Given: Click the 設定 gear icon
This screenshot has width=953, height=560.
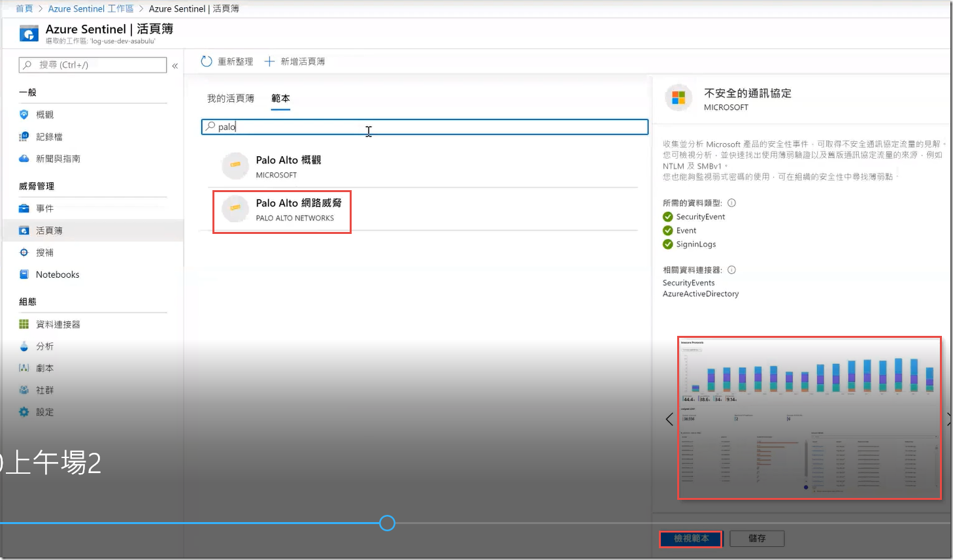Looking at the screenshot, I should [x=24, y=412].
